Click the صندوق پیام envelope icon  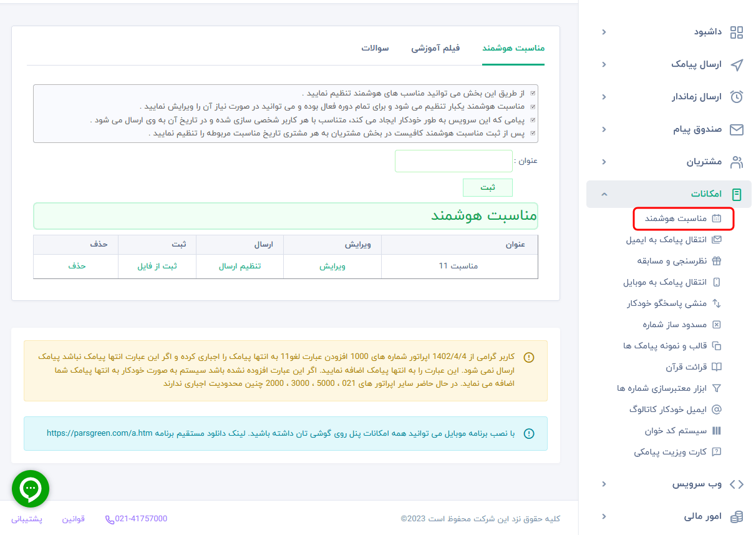click(x=737, y=129)
